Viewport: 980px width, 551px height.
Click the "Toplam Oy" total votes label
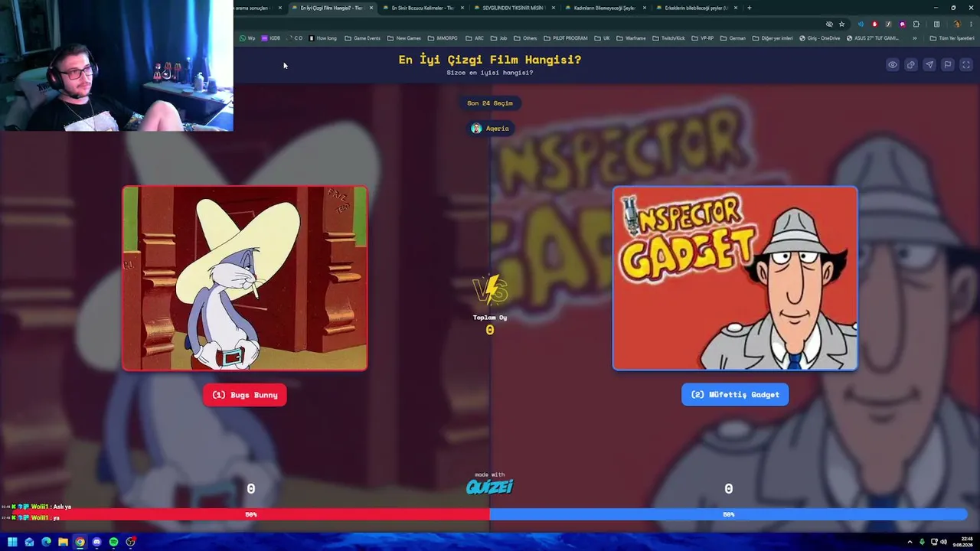(x=490, y=318)
